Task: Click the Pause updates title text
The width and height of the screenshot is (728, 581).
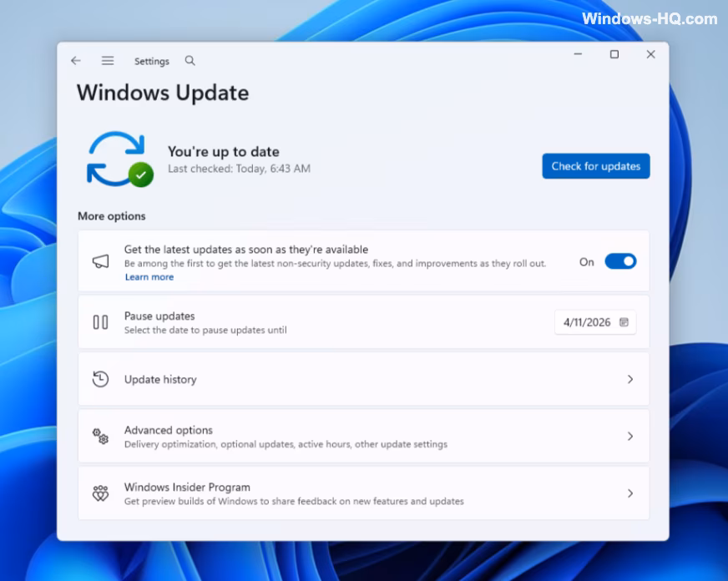Action: click(x=159, y=316)
